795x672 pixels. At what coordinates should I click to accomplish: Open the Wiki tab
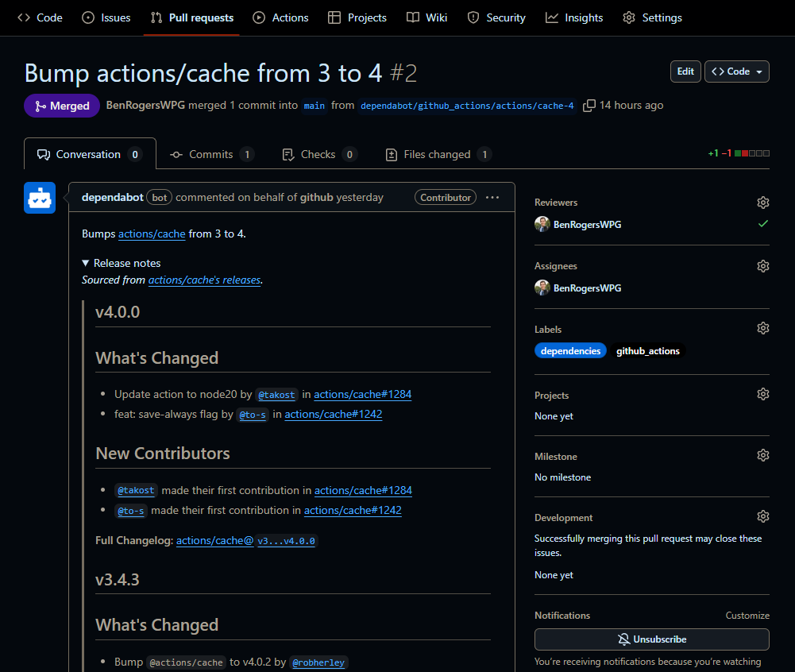pos(427,17)
